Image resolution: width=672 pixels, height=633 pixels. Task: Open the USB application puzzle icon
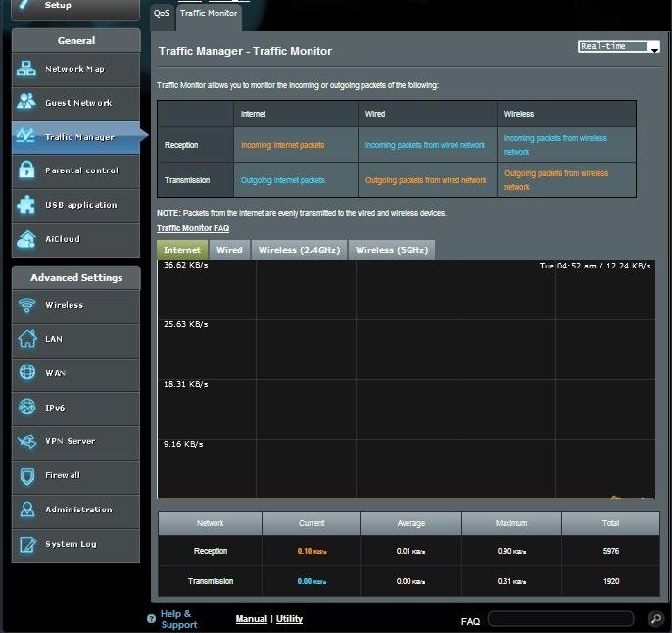tap(26, 205)
